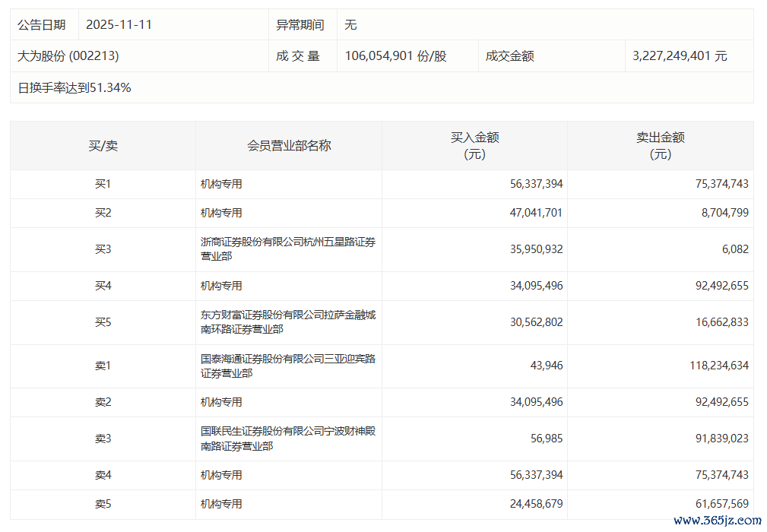Click the 会员营业部名称 column header
The width and height of the screenshot is (767, 532).
(289, 146)
